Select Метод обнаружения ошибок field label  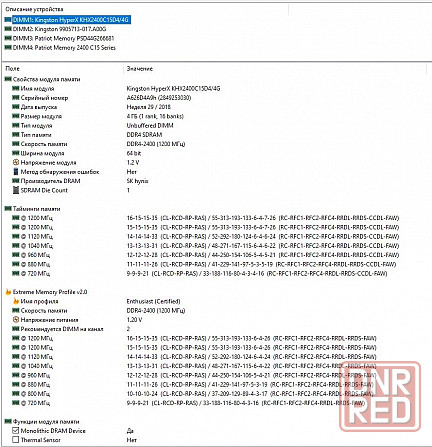point(60,172)
